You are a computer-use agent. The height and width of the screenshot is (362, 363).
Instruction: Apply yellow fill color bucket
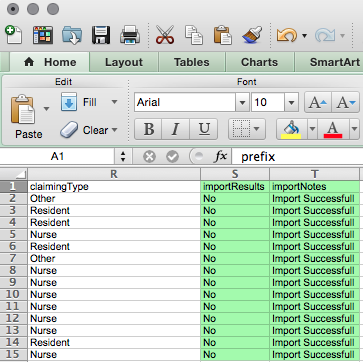(x=292, y=129)
